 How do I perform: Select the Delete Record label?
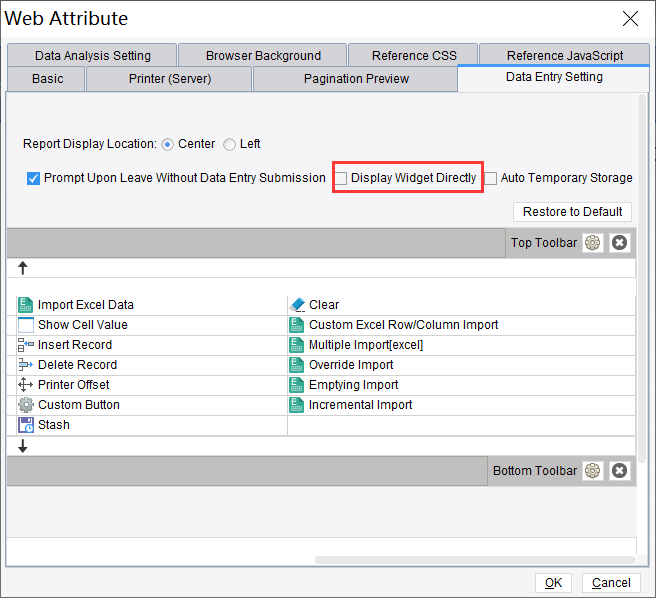(77, 365)
